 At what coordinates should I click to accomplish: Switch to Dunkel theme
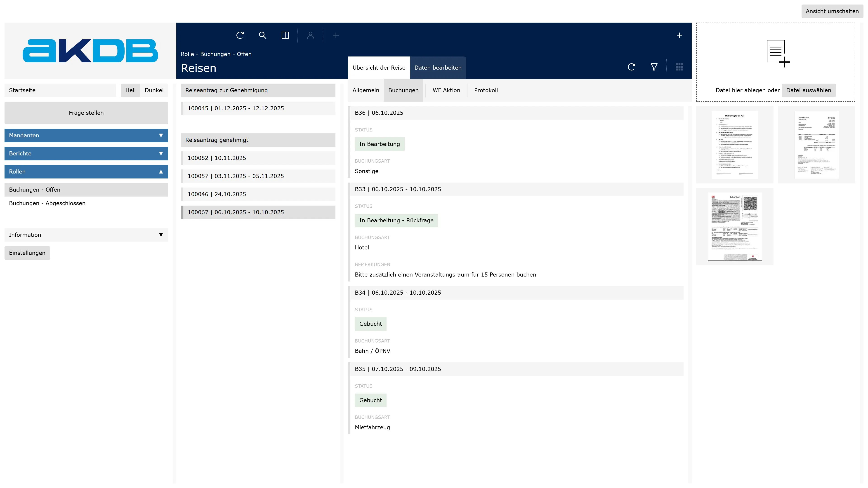pyautogui.click(x=154, y=90)
